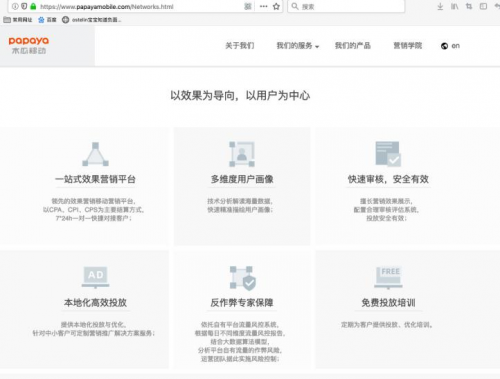Click the 7*24h一对一快捷对接客户 text line
This screenshot has width=500, height=379.
tap(93, 218)
